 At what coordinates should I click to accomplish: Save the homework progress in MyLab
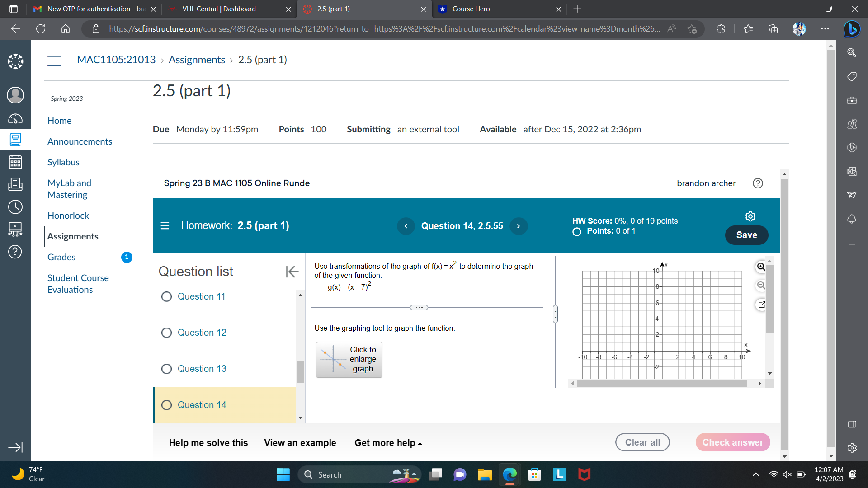click(x=746, y=235)
